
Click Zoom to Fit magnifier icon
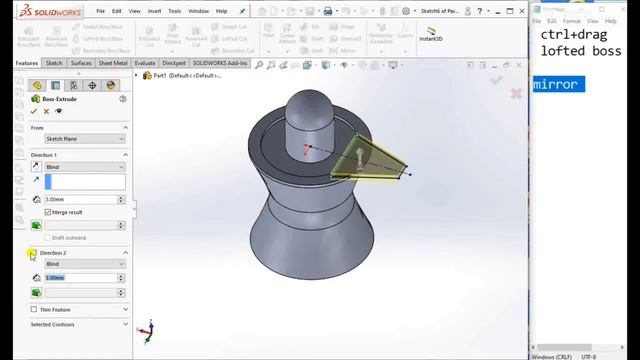[x=259, y=65]
